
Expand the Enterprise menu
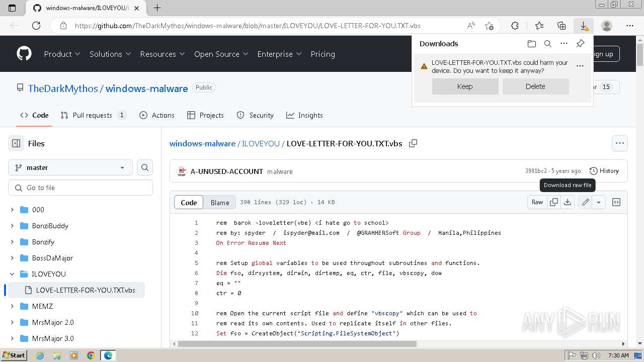tap(279, 54)
